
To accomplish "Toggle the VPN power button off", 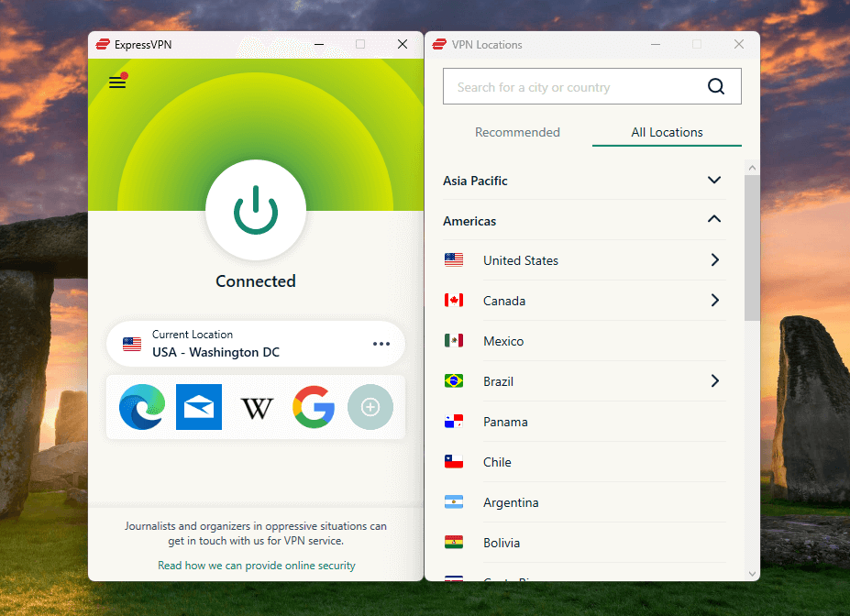I will pyautogui.click(x=256, y=210).
